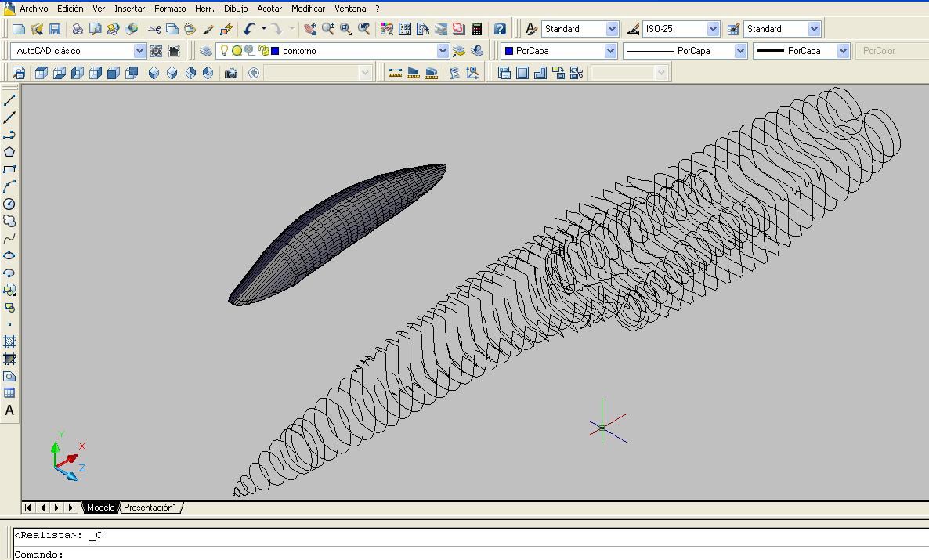Select the Spline curve tool
Image resolution: width=929 pixels, height=560 pixels.
(9, 239)
